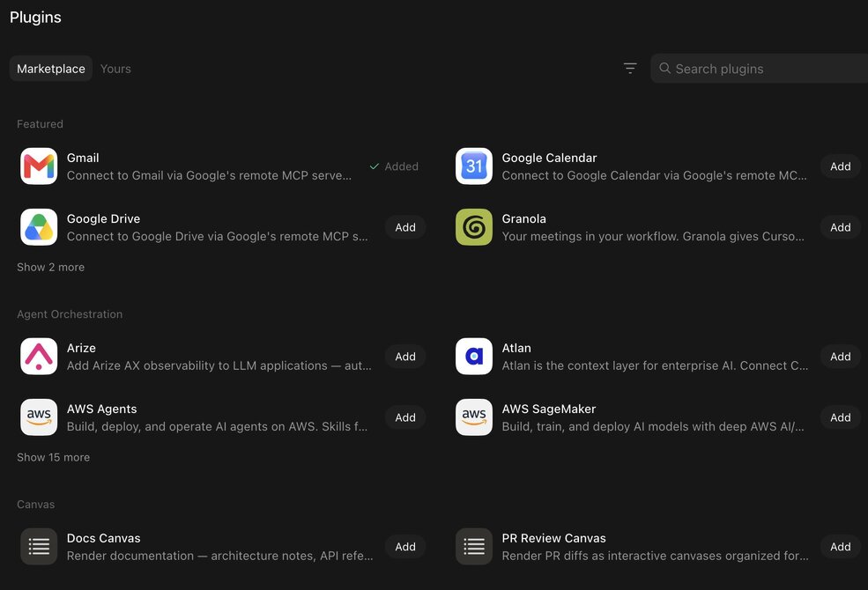The height and width of the screenshot is (590, 868).
Task: Click 'Connect to Gmail via Google's remote' description
Action: click(x=209, y=175)
